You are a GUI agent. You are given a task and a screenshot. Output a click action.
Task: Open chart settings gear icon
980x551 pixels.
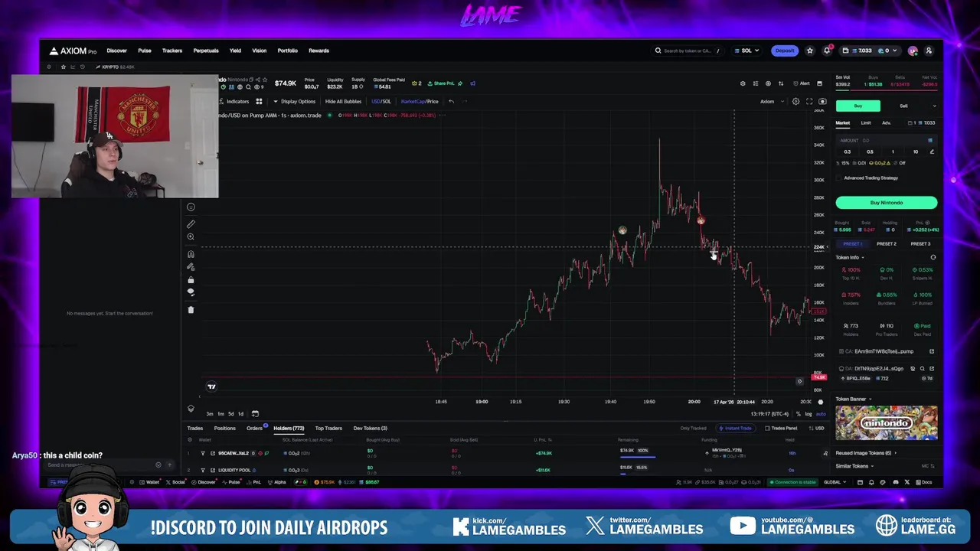[795, 101]
